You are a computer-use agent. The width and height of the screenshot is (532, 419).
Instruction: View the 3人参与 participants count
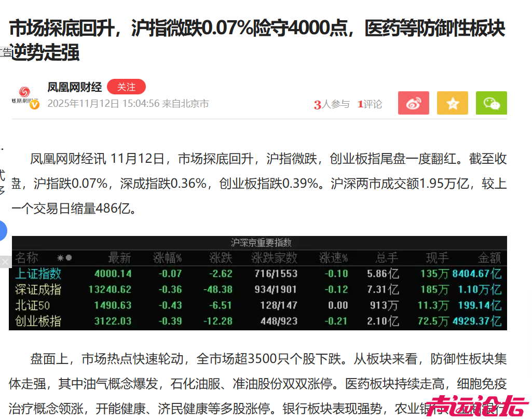tap(332, 104)
